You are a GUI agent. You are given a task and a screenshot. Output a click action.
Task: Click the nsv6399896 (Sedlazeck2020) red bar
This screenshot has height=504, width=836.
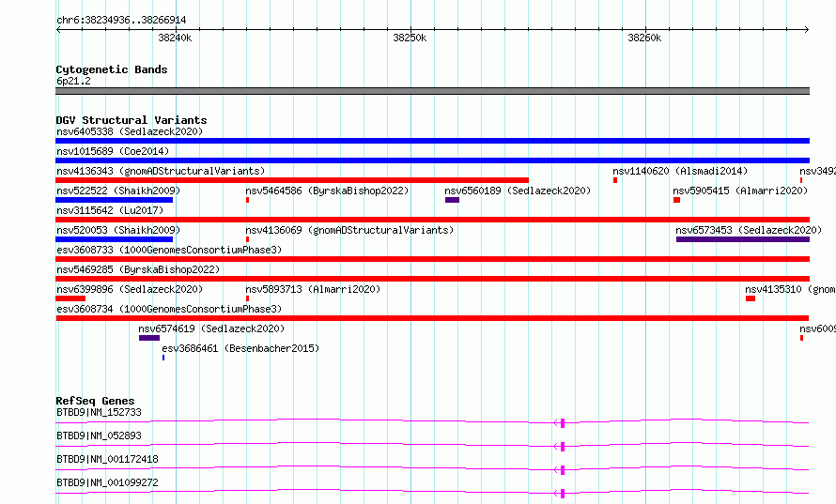(x=70, y=298)
